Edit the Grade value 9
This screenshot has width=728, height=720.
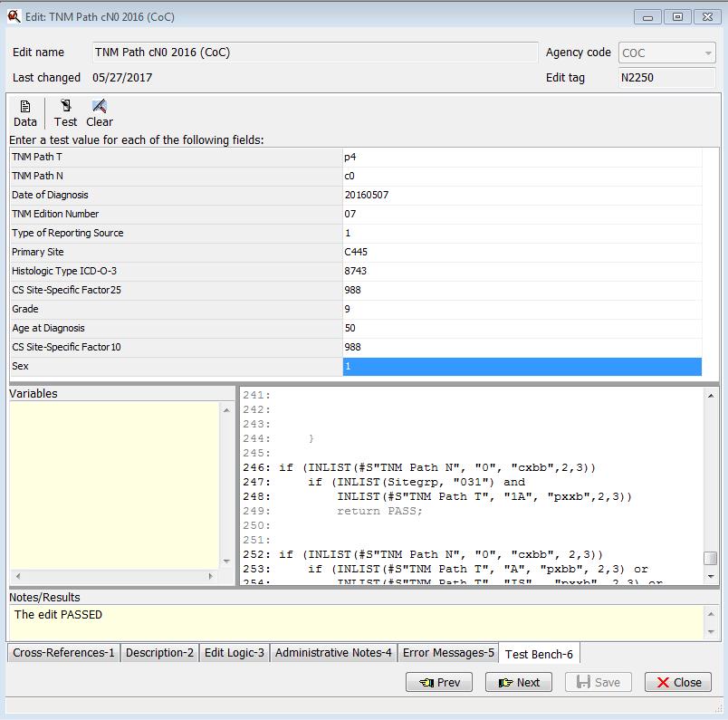point(522,310)
